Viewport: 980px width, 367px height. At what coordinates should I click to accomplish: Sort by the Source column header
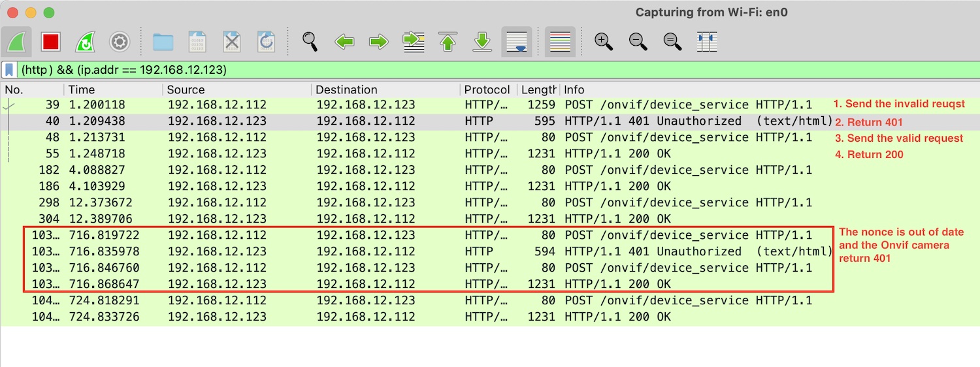(x=237, y=89)
